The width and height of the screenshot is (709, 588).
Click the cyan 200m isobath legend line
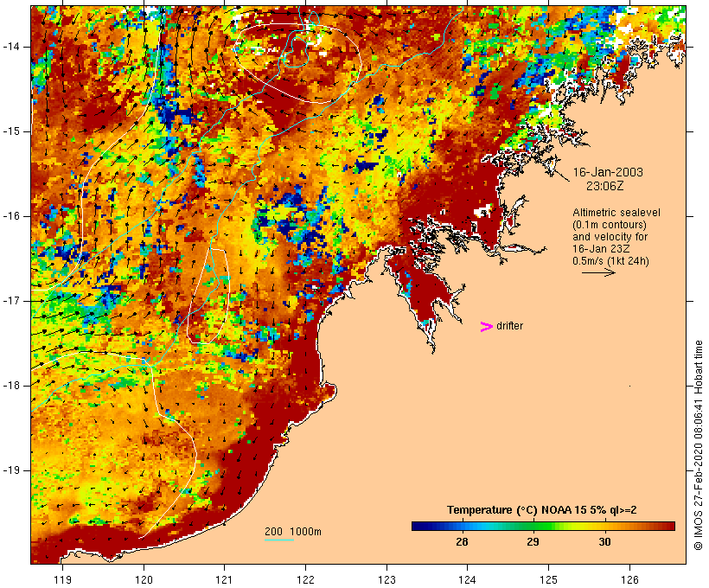[279, 540]
